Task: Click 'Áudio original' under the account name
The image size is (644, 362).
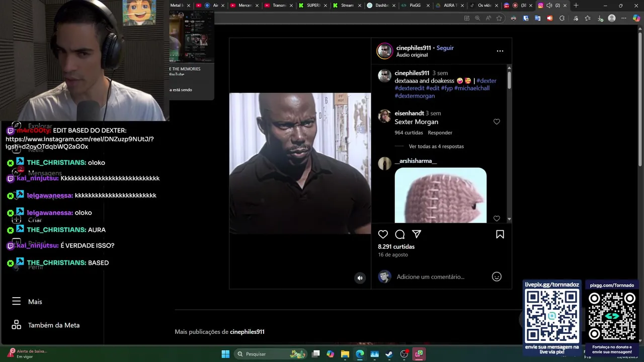Action: pos(412,55)
